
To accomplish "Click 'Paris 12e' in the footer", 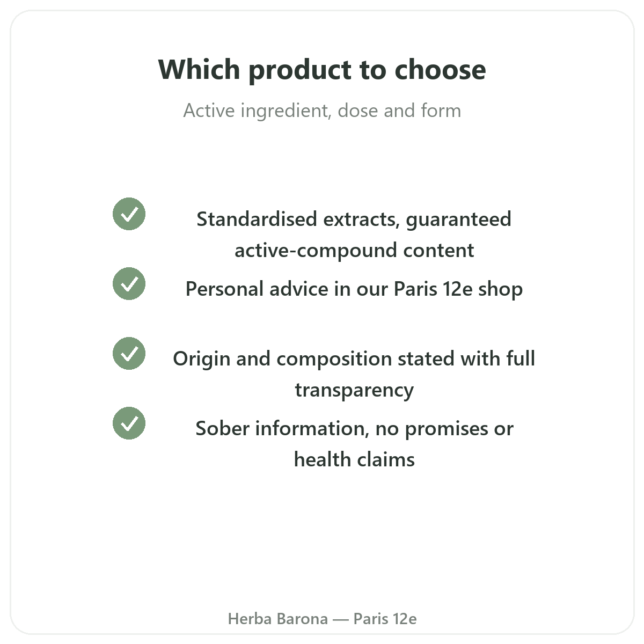I will tap(385, 619).
